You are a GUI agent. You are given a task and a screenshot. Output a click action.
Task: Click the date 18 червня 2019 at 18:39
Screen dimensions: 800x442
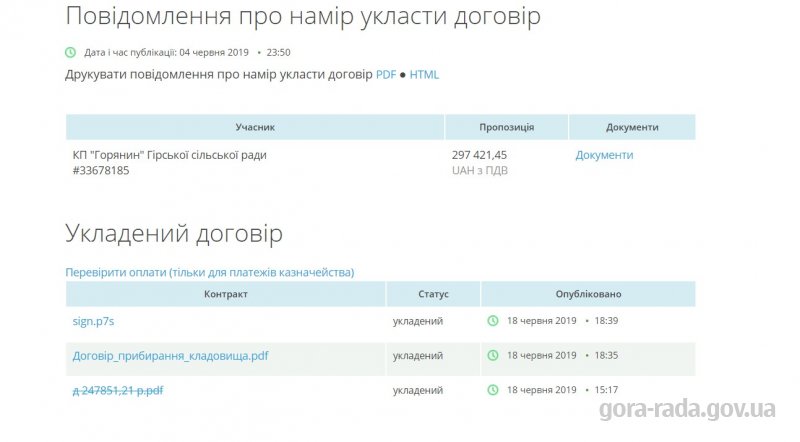[541, 321]
